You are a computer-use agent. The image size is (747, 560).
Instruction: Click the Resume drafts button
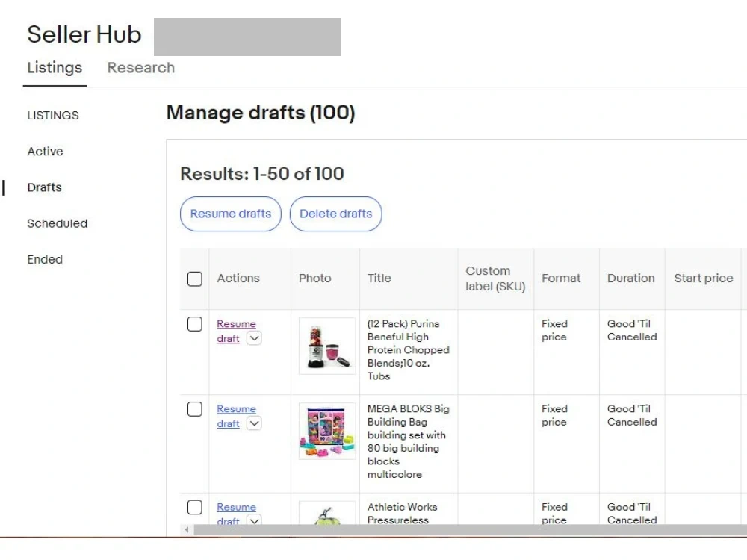pos(231,214)
